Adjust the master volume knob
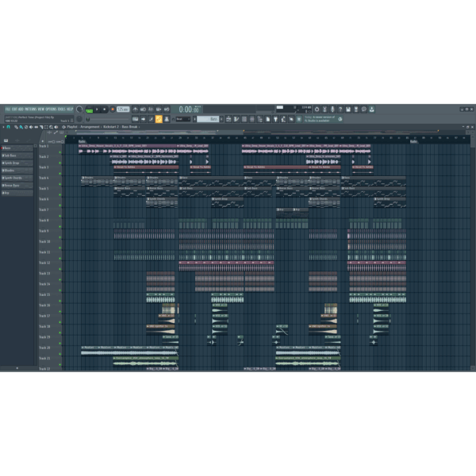Image resolution: width=476 pixels, height=476 pixels. point(79,109)
